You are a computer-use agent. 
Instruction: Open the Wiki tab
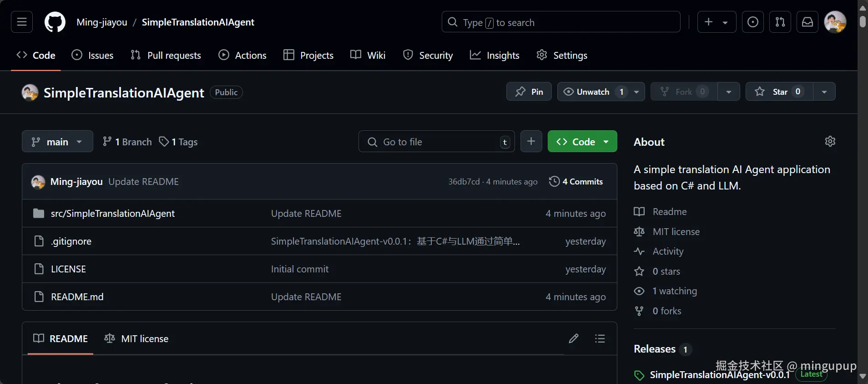[368, 55]
